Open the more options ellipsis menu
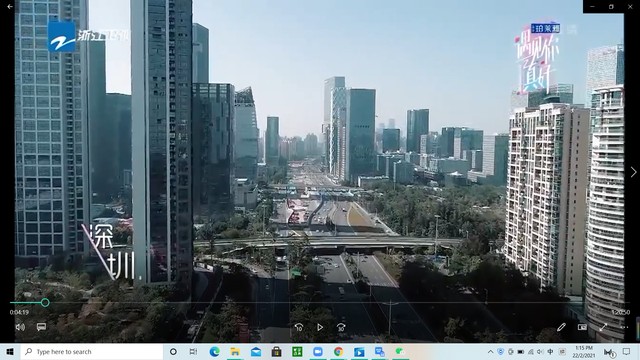The width and height of the screenshot is (640, 360). click(624, 327)
